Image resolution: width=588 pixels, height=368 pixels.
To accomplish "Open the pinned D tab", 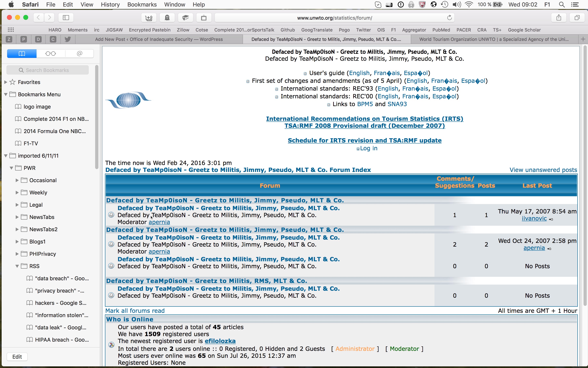I will pos(38,39).
